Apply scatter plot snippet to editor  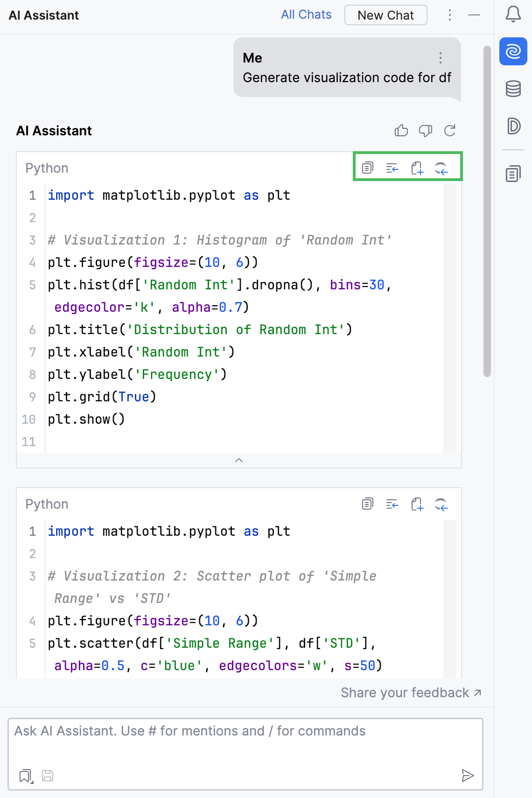tap(441, 504)
